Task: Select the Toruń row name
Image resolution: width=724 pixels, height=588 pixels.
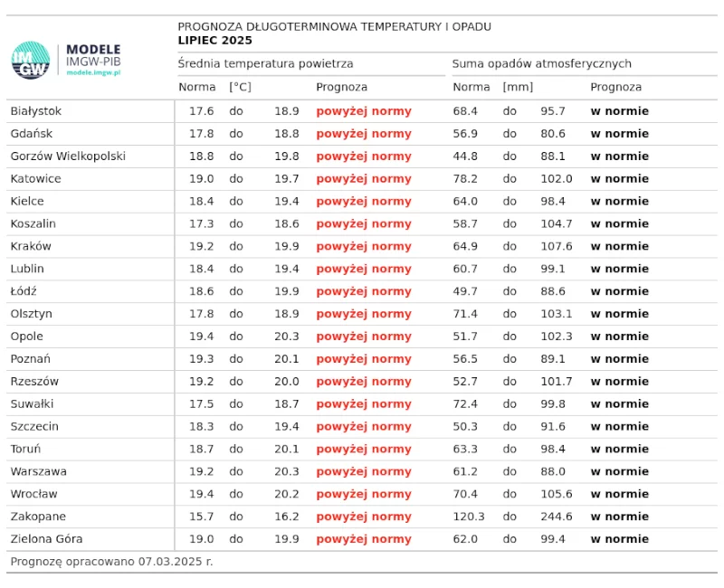Action: tap(26, 449)
